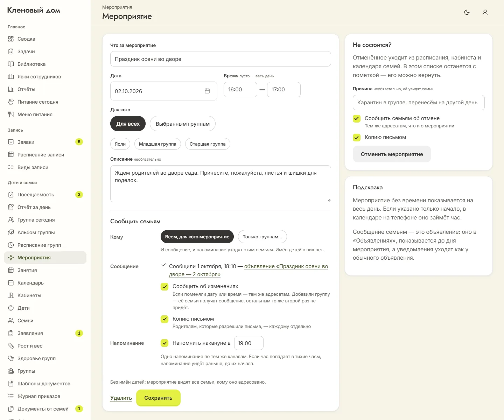This screenshot has width=504, height=420.
Task: Click the Журнал приказов list icon
Action: pyautogui.click(x=11, y=396)
